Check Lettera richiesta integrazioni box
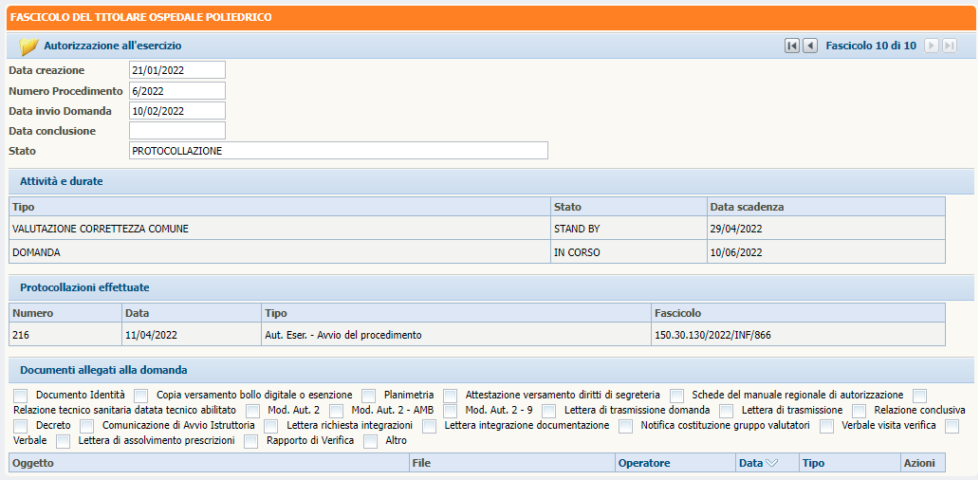980x480 pixels. (271, 426)
